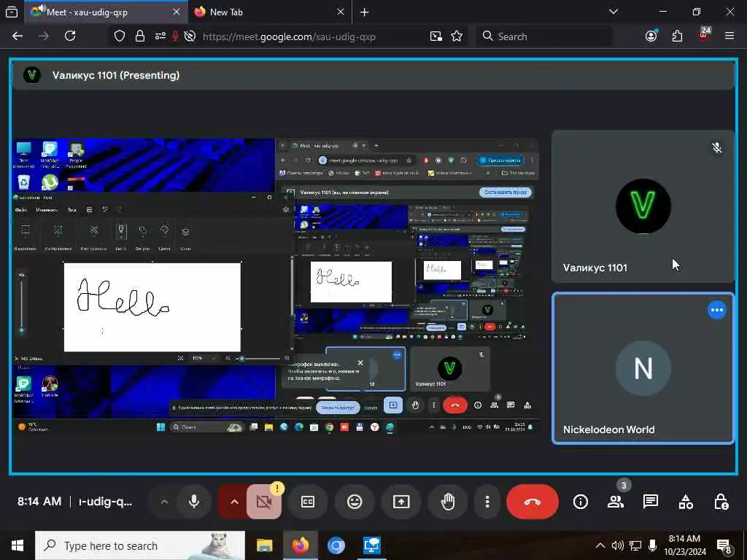Click extension icon with 24 badge
Screen dimensions: 747x560
(704, 36)
